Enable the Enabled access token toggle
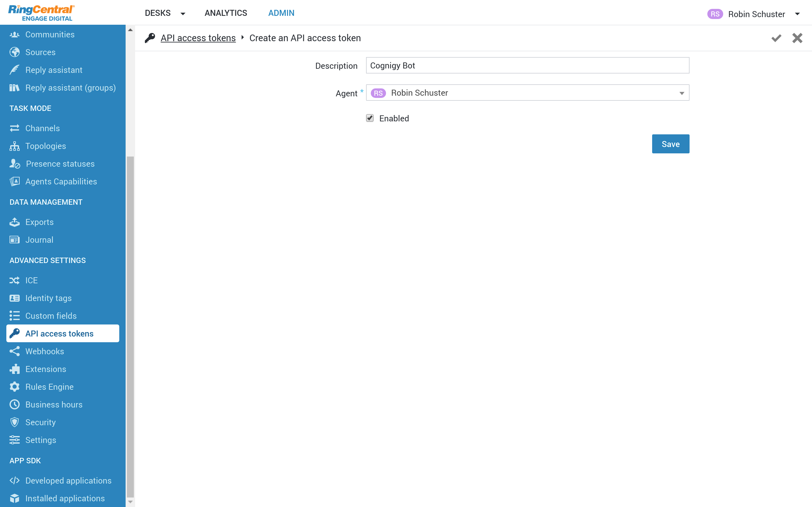Image resolution: width=812 pixels, height=507 pixels. pyautogui.click(x=370, y=118)
